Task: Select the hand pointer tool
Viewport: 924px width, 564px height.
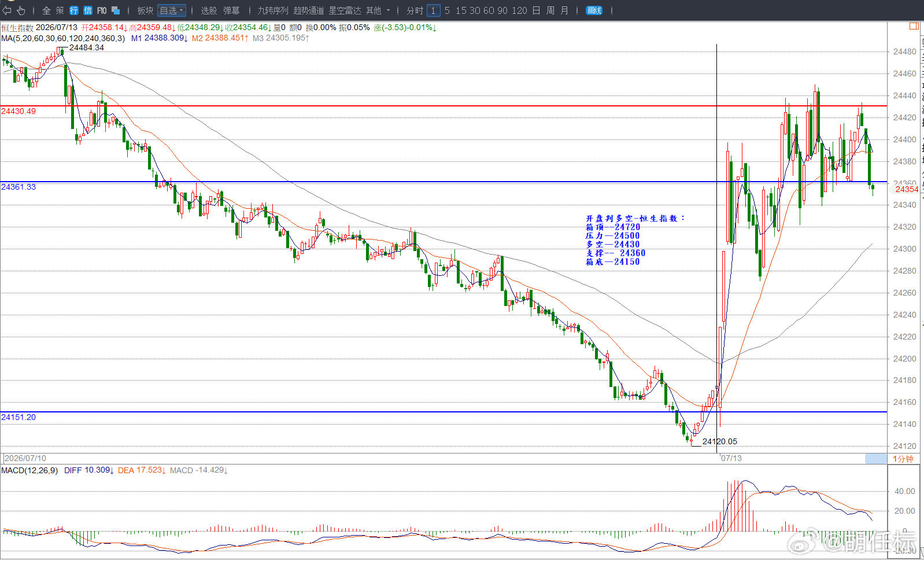Action: [x=21, y=10]
